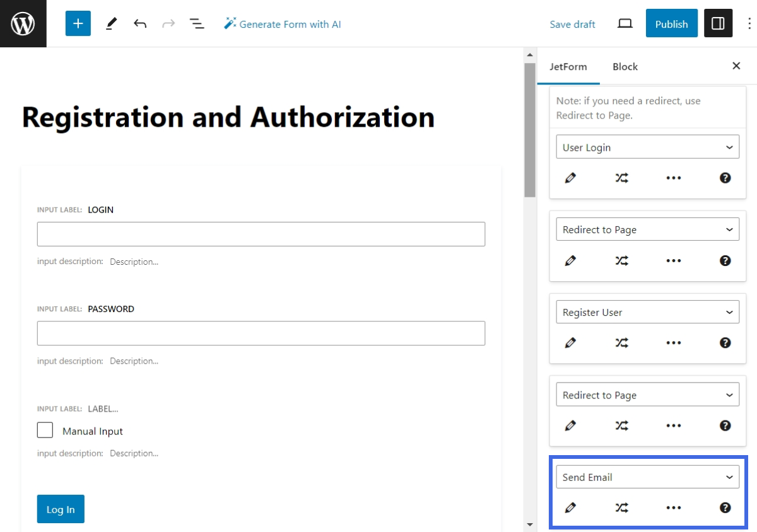Open the Register User action dropdown

(647, 313)
